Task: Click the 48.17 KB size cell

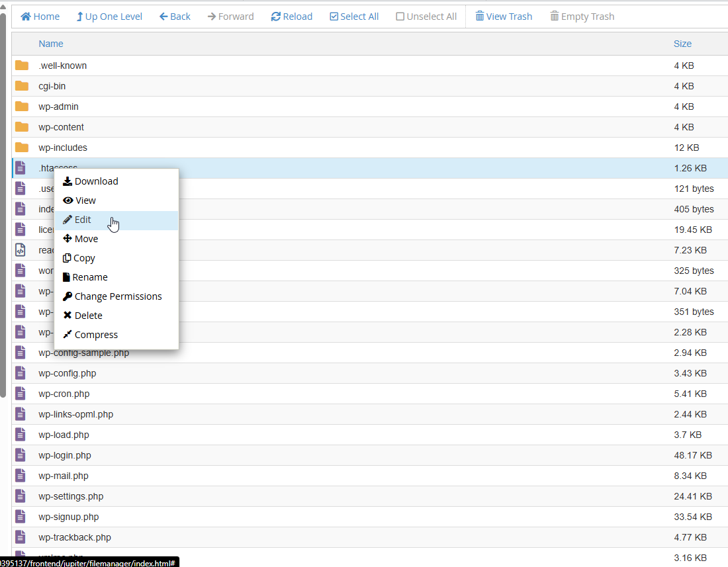Action: [693, 455]
